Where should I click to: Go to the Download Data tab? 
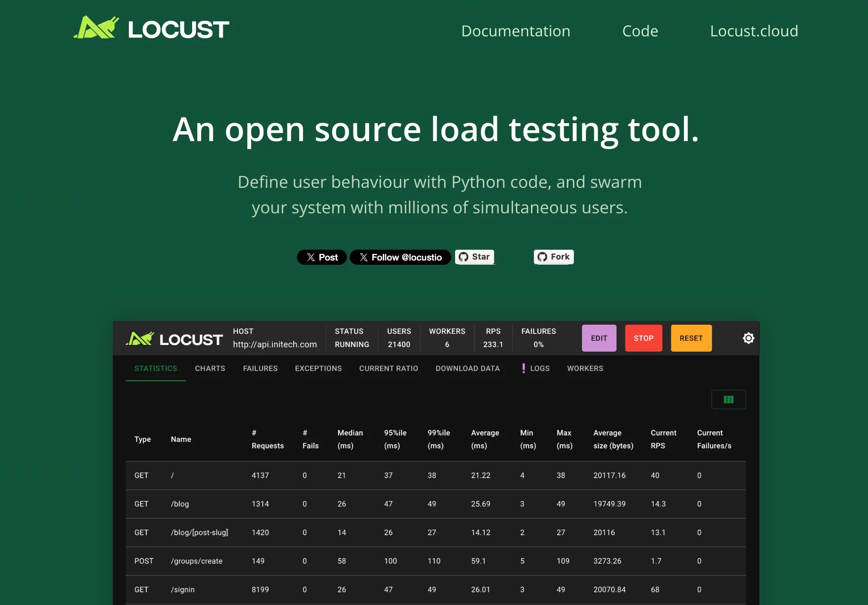(x=467, y=369)
